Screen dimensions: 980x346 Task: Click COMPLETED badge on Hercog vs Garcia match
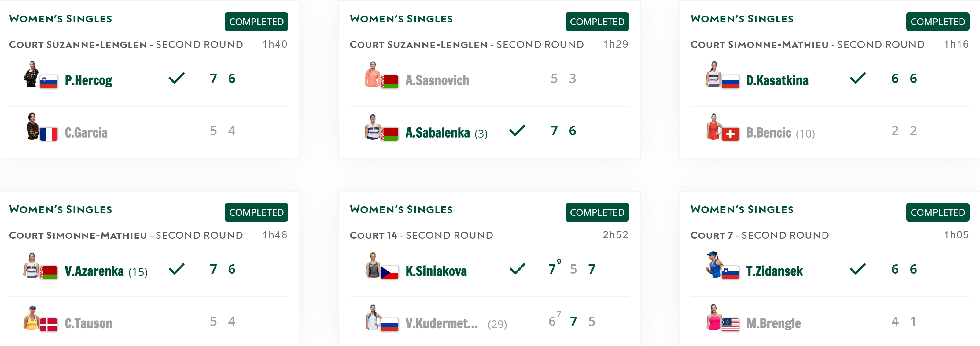coord(256,22)
